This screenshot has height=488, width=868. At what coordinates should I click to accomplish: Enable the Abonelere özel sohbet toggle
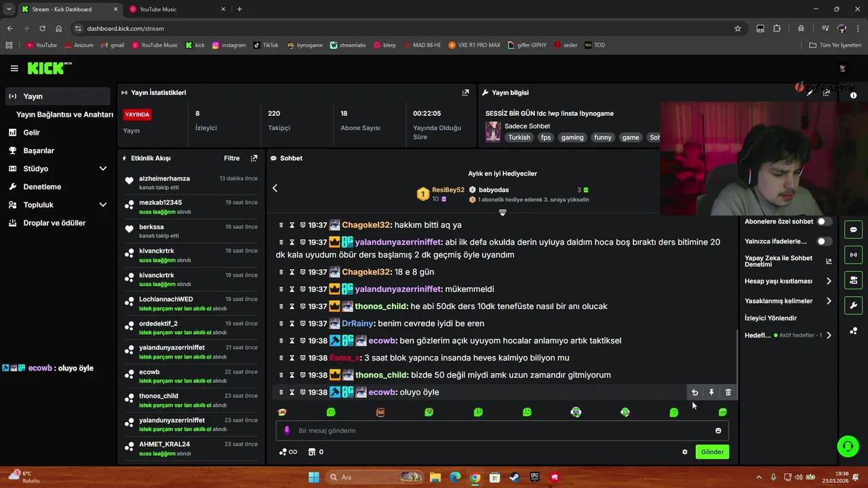tap(821, 221)
